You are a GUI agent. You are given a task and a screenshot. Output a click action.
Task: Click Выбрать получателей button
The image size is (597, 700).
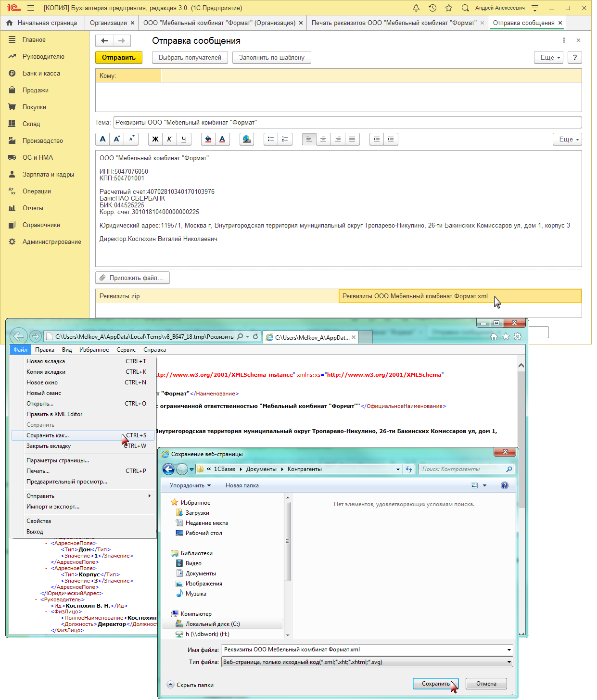(190, 57)
